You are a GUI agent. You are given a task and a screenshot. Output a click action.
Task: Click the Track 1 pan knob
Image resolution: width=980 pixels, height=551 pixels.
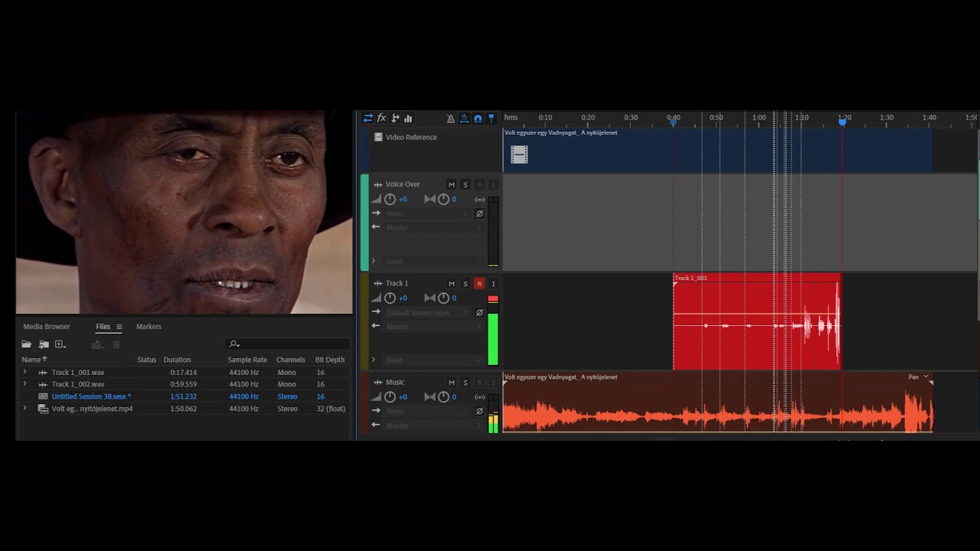pos(443,298)
